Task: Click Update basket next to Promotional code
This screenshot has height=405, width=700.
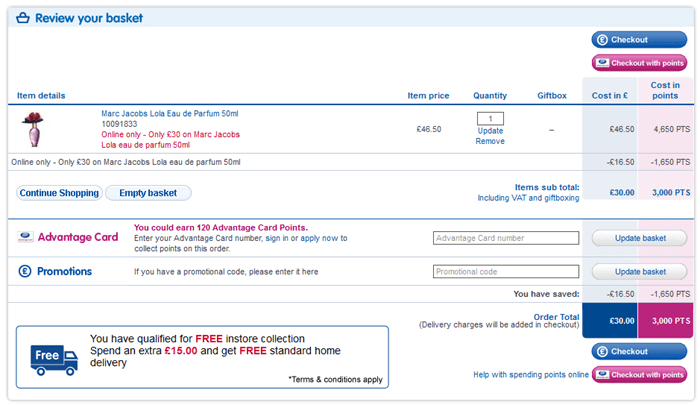Action: tap(640, 271)
